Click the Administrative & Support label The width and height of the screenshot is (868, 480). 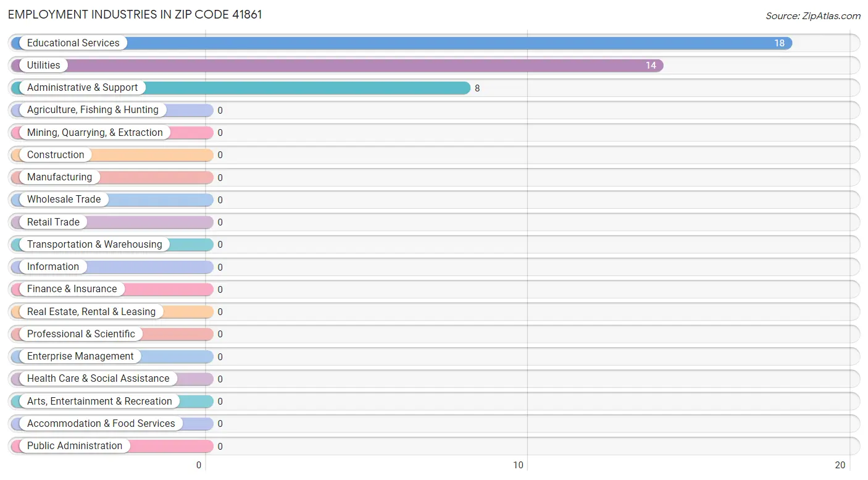82,88
